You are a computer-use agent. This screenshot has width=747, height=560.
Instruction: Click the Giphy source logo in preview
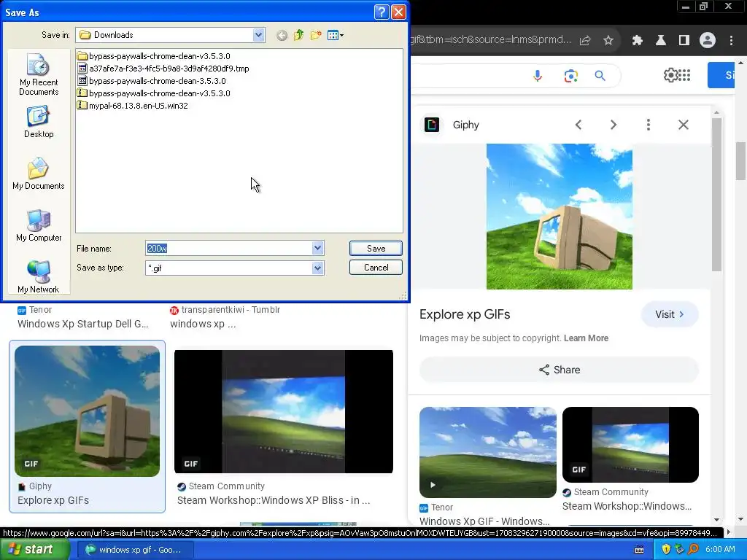click(432, 125)
